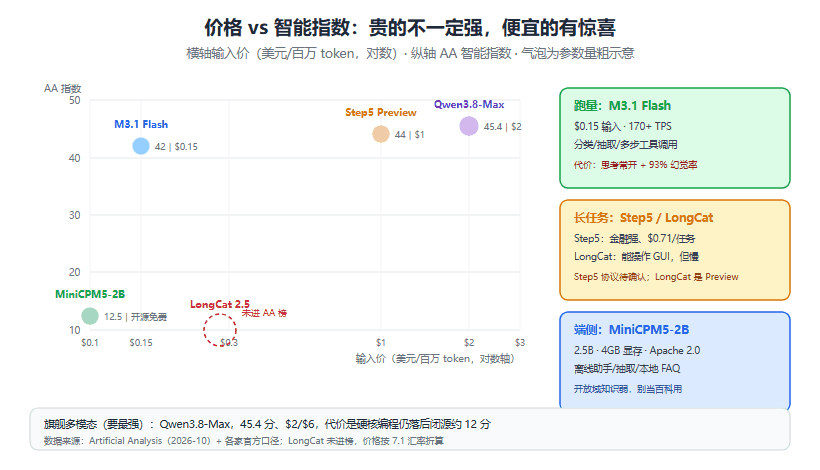Click the '未进 AA 榜' annotation
Viewport: 820px width, 470px height.
coord(264,313)
